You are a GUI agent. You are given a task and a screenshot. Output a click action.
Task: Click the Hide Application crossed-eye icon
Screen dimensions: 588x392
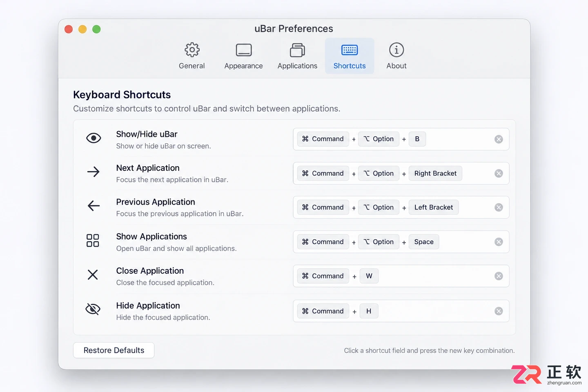coord(93,309)
